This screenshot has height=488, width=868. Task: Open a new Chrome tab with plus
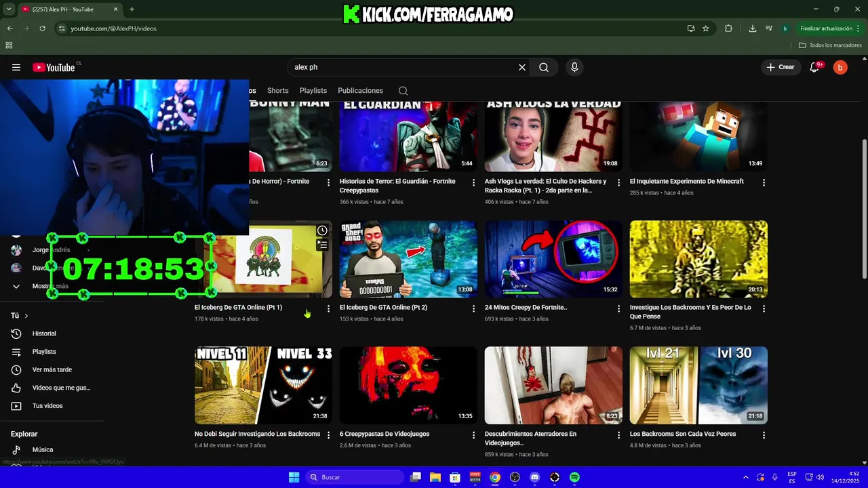[x=132, y=9]
